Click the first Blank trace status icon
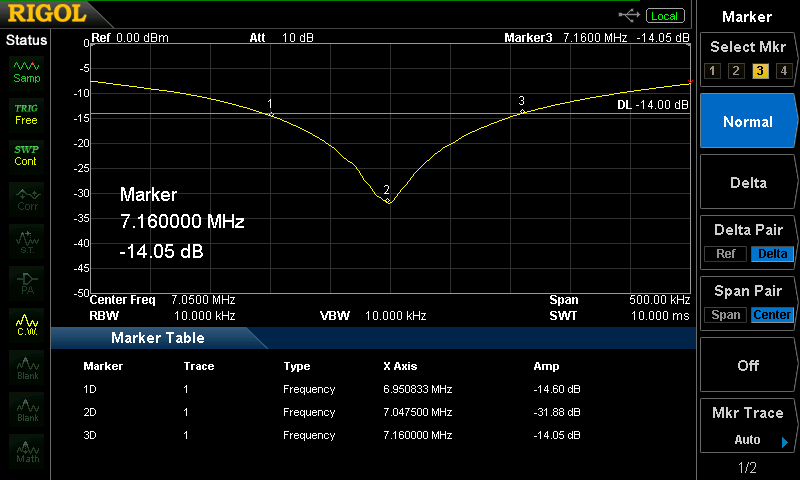The height and width of the screenshot is (480, 800). click(x=27, y=368)
